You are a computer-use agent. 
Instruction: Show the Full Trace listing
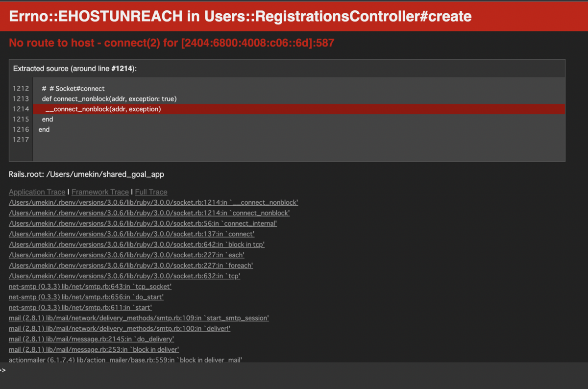(x=151, y=192)
